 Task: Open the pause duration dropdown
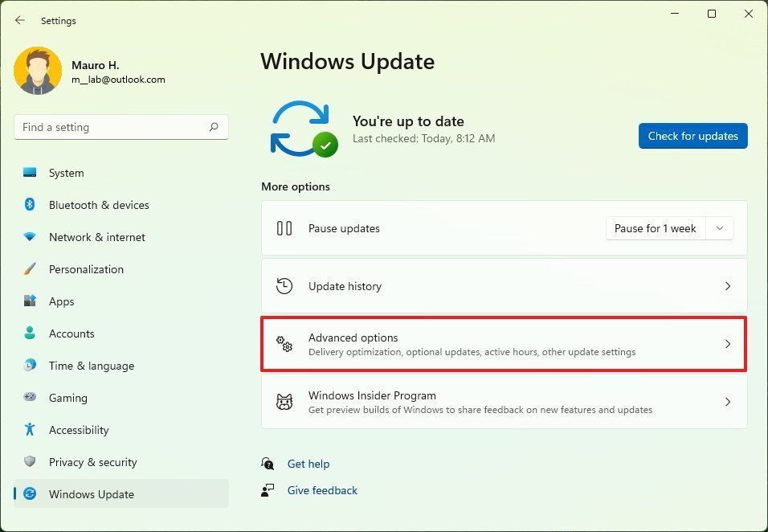[719, 228]
